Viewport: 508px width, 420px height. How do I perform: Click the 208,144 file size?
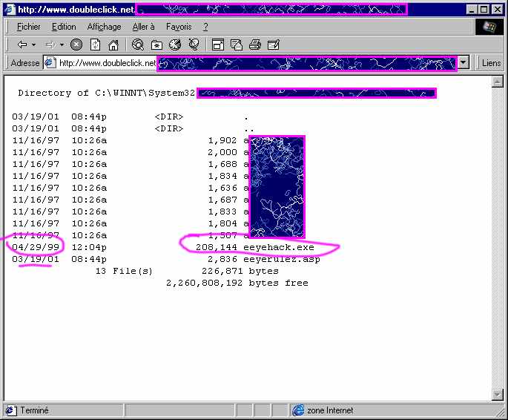click(217, 247)
